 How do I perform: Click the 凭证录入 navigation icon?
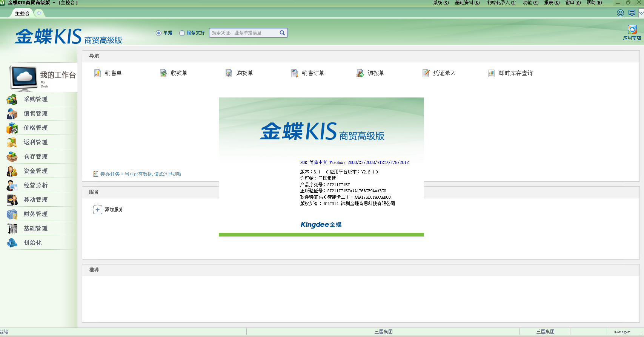pos(426,73)
